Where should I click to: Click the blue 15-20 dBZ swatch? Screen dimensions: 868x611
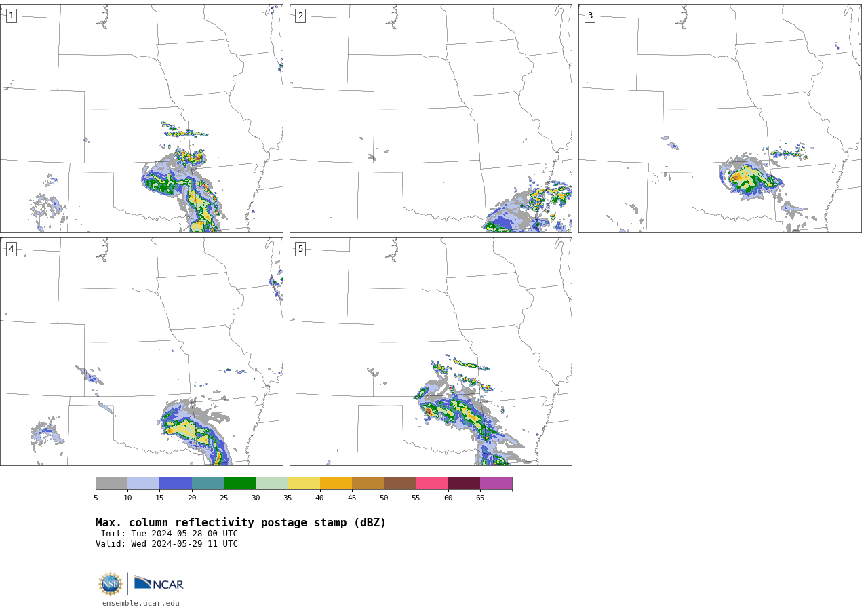(x=176, y=484)
